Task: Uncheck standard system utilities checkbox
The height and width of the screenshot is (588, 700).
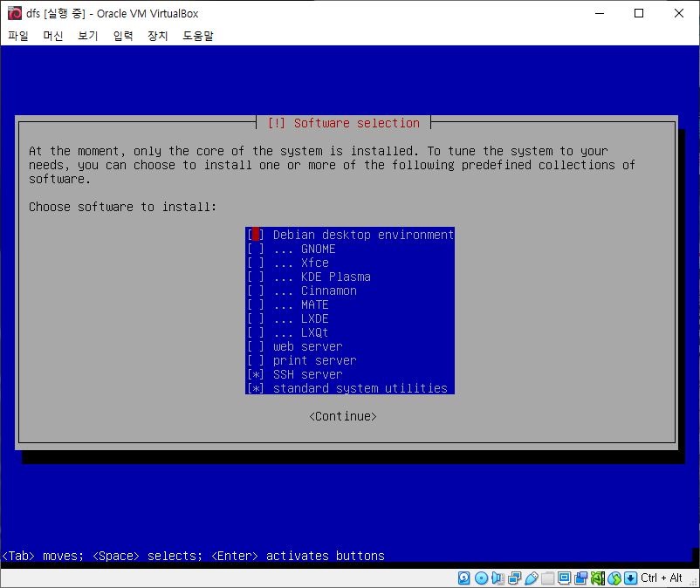Action: [256, 388]
